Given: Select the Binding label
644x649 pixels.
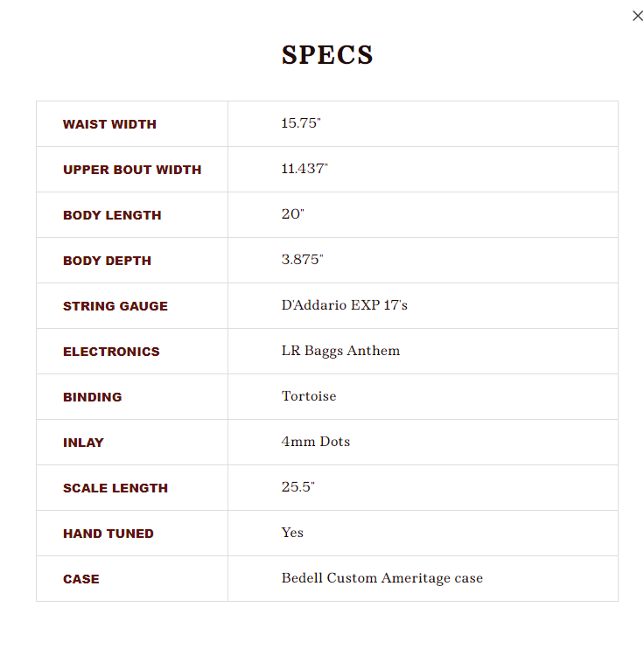Looking at the screenshot, I should pyautogui.click(x=92, y=397).
